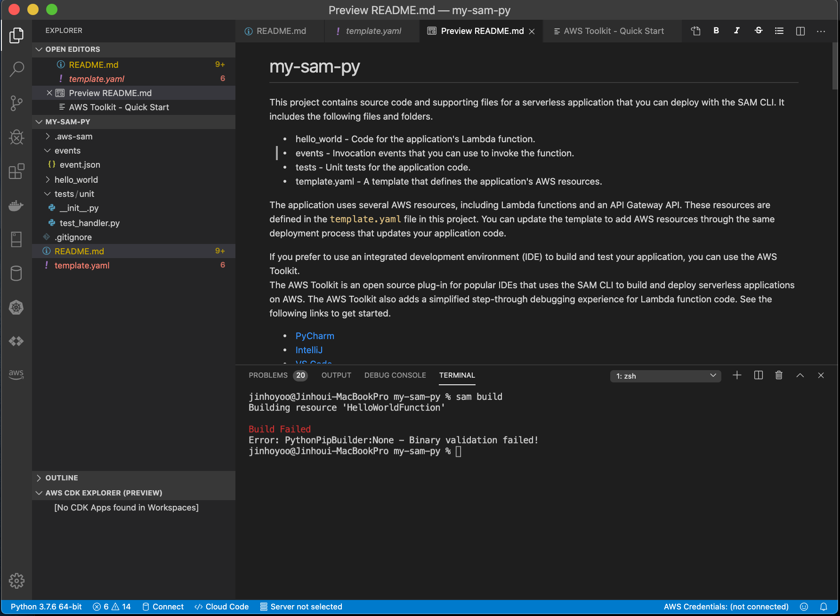This screenshot has height=616, width=840.
Task: Open the Manage gear icon
Action: (x=16, y=581)
